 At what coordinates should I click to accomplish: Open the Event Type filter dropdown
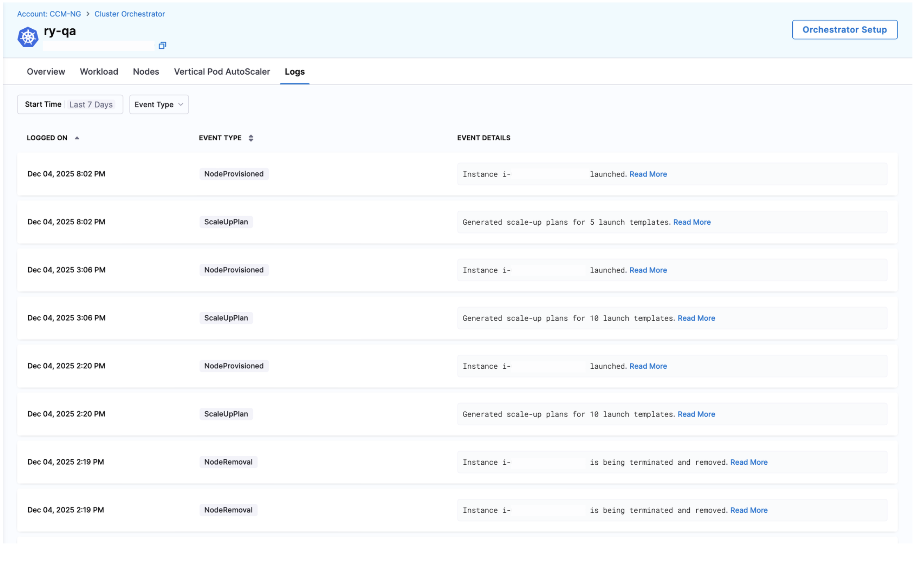(x=159, y=105)
